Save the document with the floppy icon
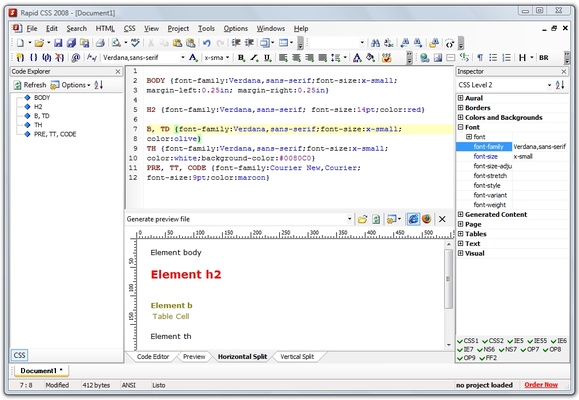579x400 pixels. click(58, 43)
